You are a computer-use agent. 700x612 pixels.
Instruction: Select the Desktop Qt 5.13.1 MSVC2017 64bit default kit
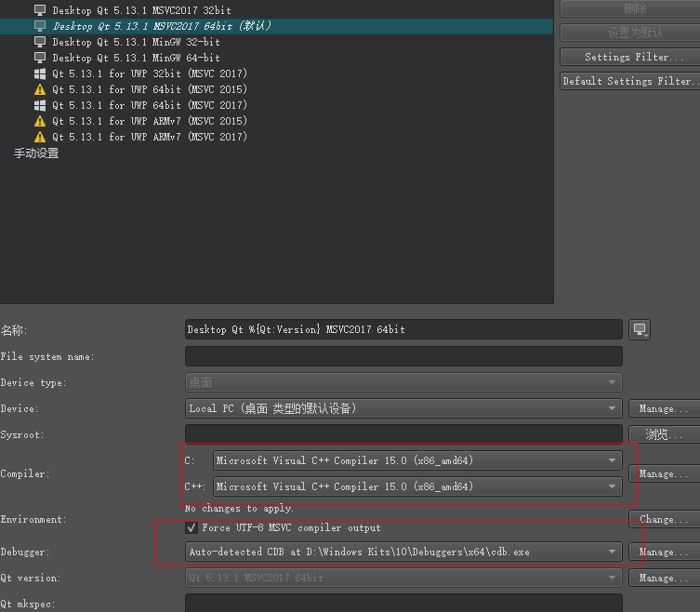[x=276, y=26]
